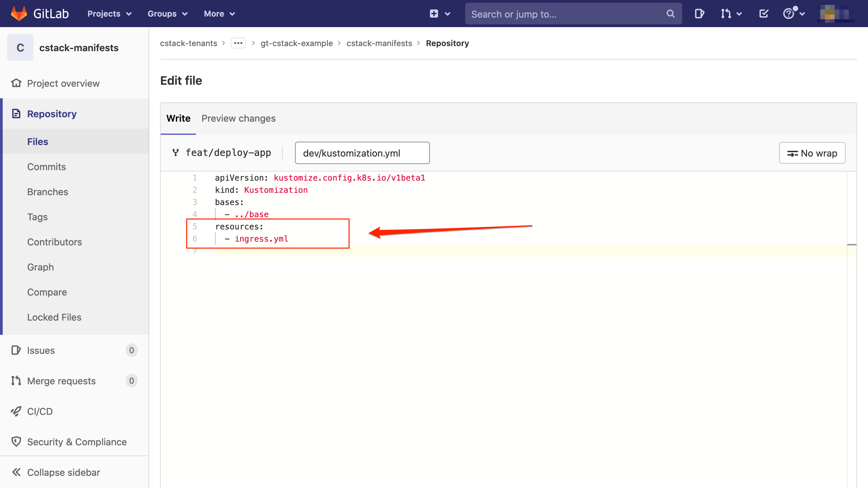Open Locked Files in the sidebar
This screenshot has width=868, height=488.
[54, 317]
